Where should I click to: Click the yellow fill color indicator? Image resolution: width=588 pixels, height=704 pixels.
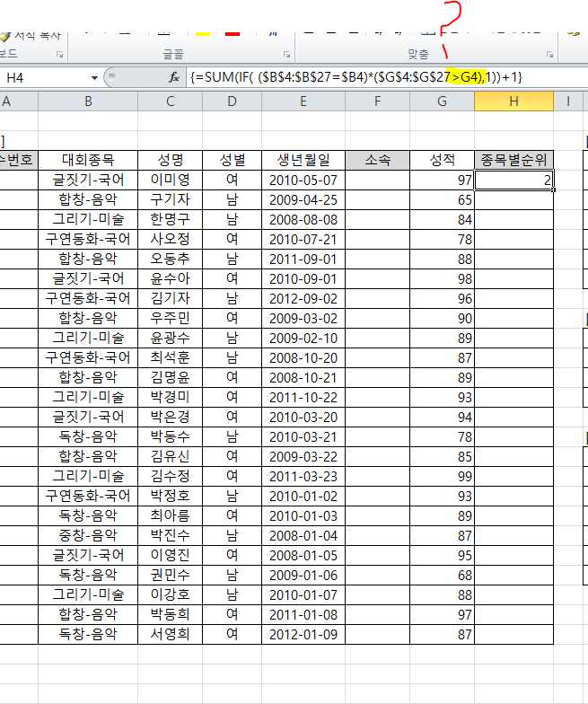(202, 33)
